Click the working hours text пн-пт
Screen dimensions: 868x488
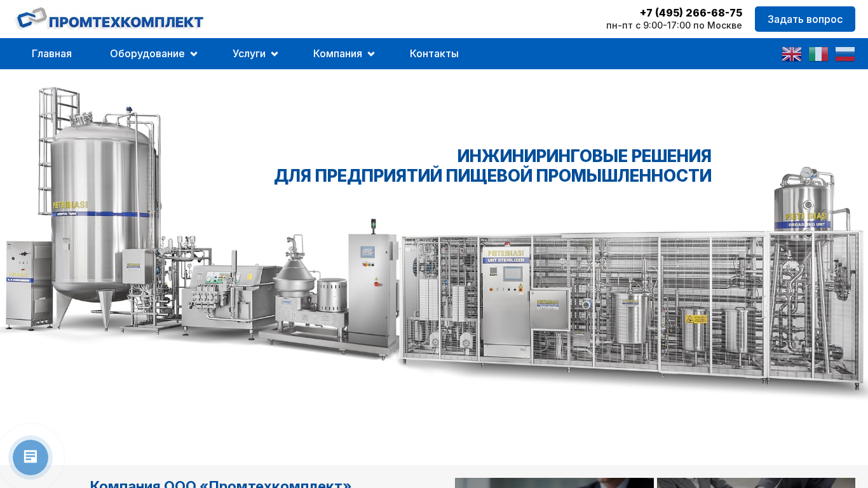[674, 25]
